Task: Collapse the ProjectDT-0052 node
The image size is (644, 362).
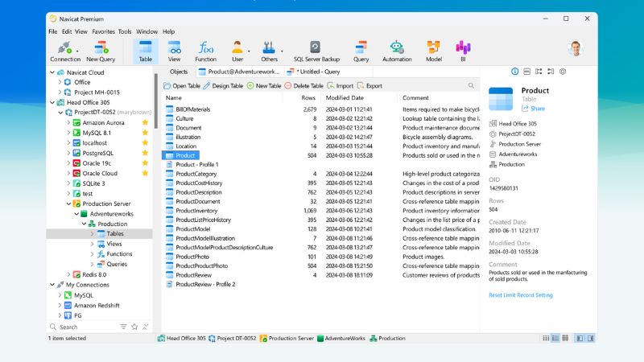Action: pyautogui.click(x=60, y=112)
